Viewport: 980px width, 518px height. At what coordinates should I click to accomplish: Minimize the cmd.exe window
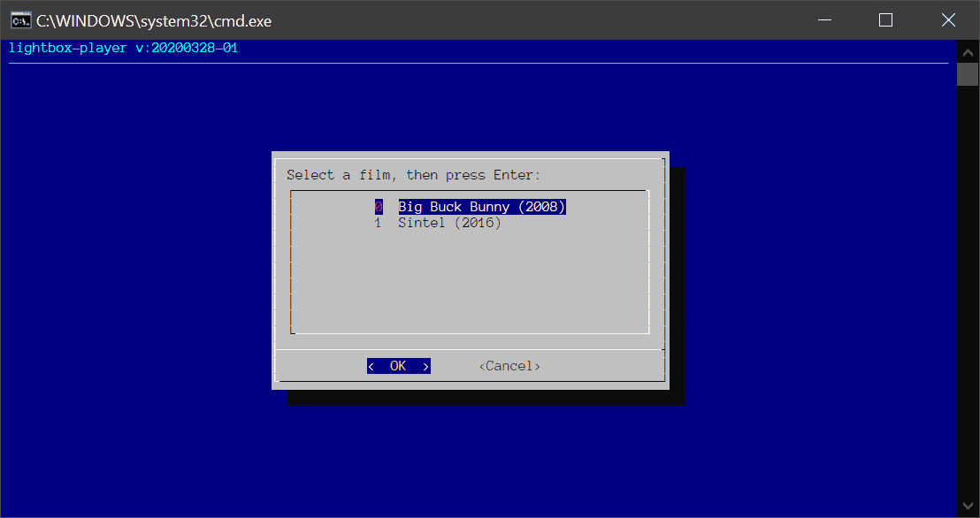tap(825, 20)
